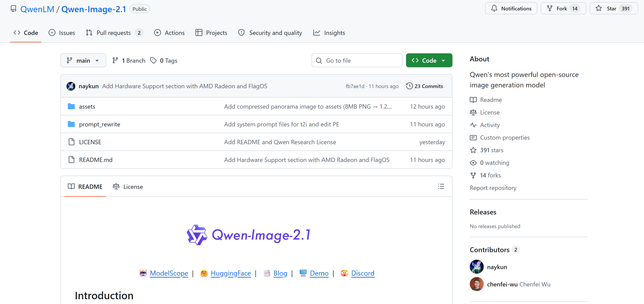
Task: Go to the Actions tab
Action: pyautogui.click(x=169, y=33)
